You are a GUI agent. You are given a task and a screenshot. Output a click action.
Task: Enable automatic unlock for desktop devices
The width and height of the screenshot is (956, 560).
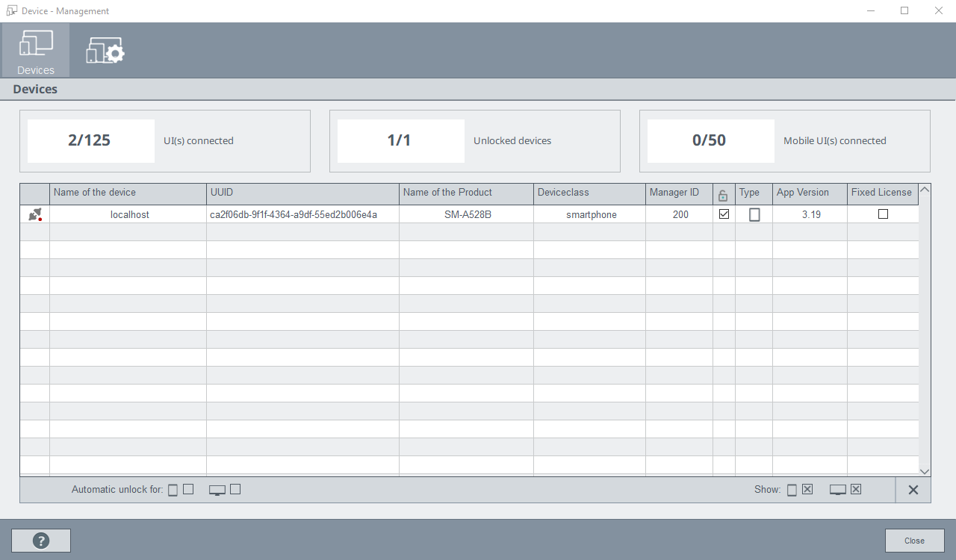click(235, 489)
